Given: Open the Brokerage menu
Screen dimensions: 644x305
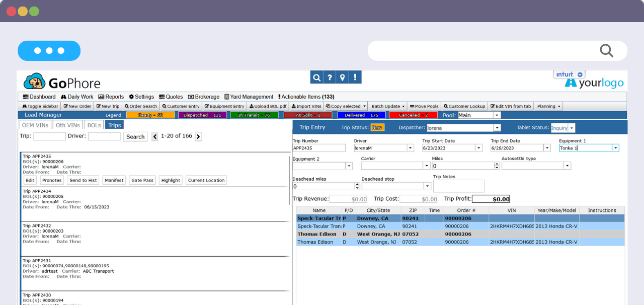Looking at the screenshot, I should click(x=204, y=97).
